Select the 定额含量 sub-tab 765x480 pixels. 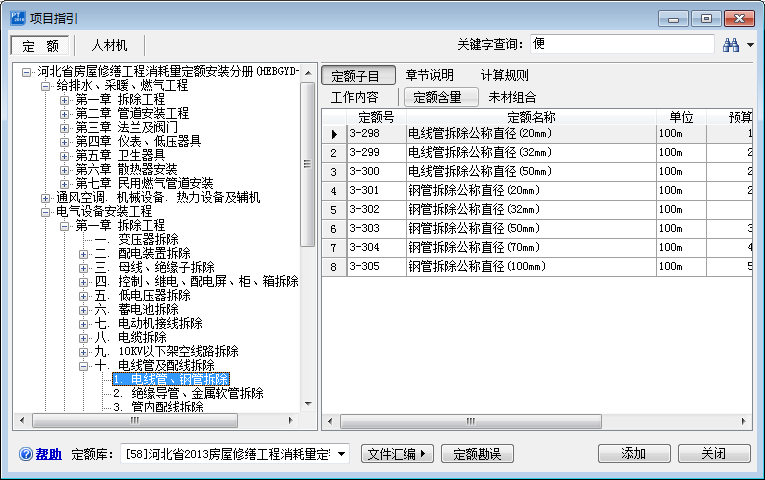point(441,97)
